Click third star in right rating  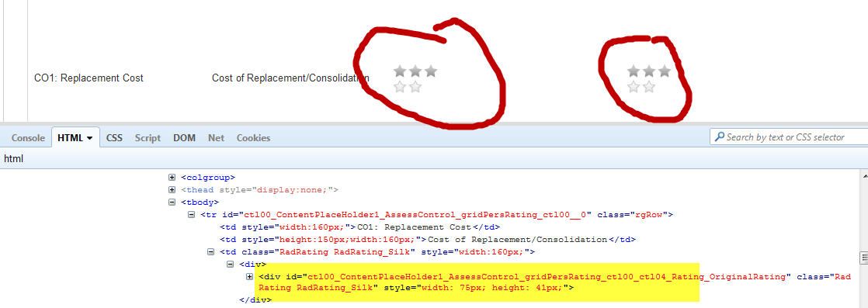665,71
